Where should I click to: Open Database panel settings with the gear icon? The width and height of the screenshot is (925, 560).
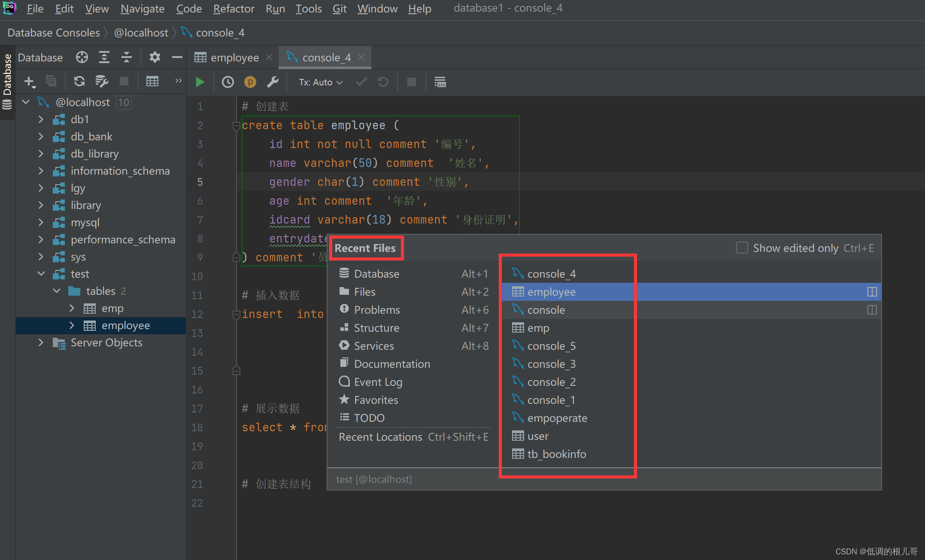[155, 57]
